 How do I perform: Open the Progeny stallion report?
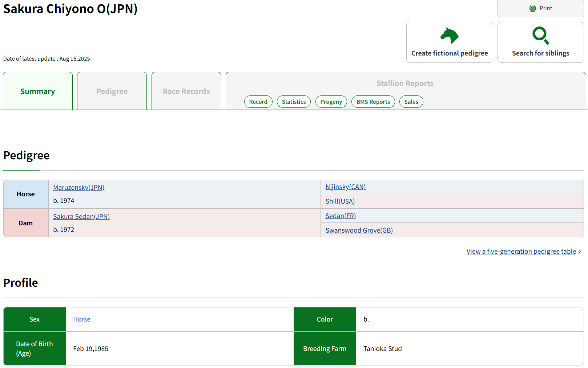(x=331, y=102)
